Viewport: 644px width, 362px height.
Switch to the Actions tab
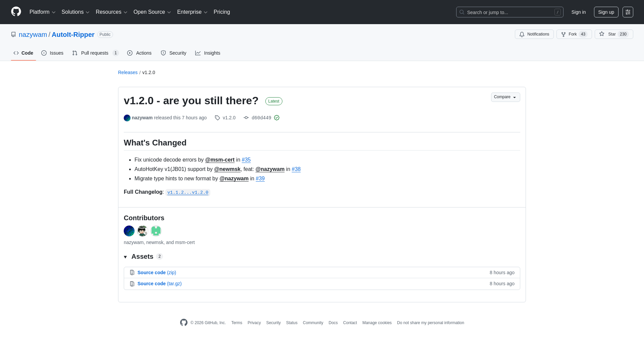click(139, 53)
